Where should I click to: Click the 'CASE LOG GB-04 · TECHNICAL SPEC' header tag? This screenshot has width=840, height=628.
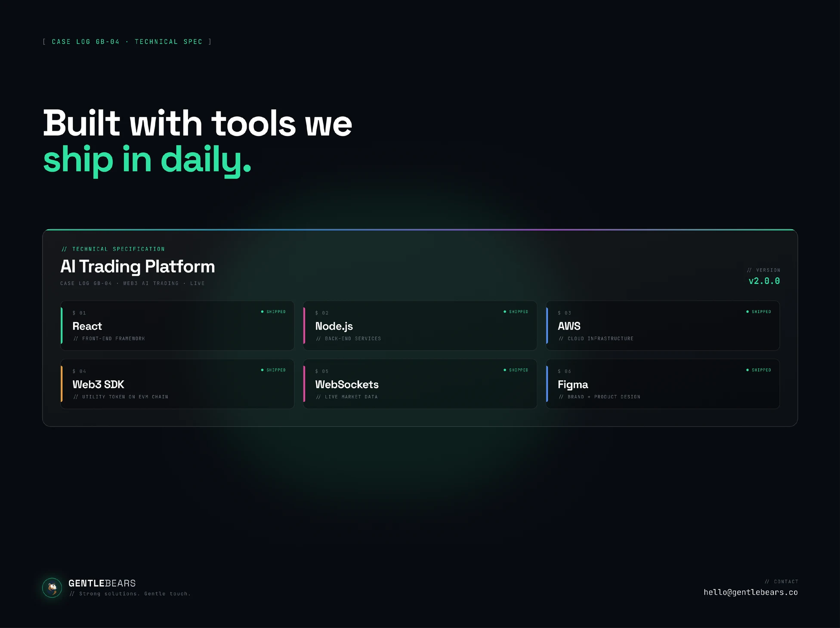point(127,42)
